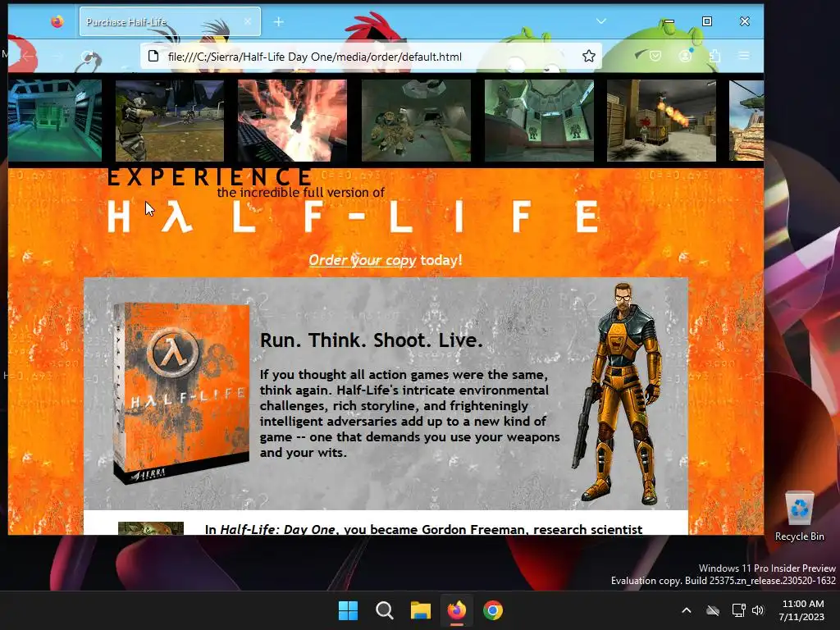Open the warehouse flamethrower screenshot thumbnail
This screenshot has height=630, width=840.
point(662,121)
